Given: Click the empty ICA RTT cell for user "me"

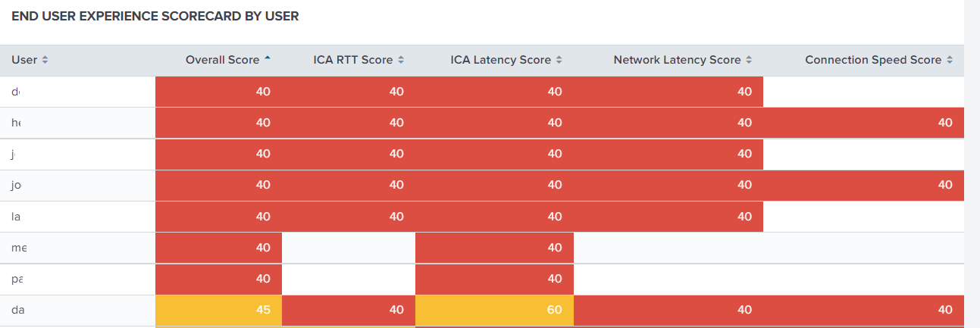Looking at the screenshot, I should tap(349, 247).
